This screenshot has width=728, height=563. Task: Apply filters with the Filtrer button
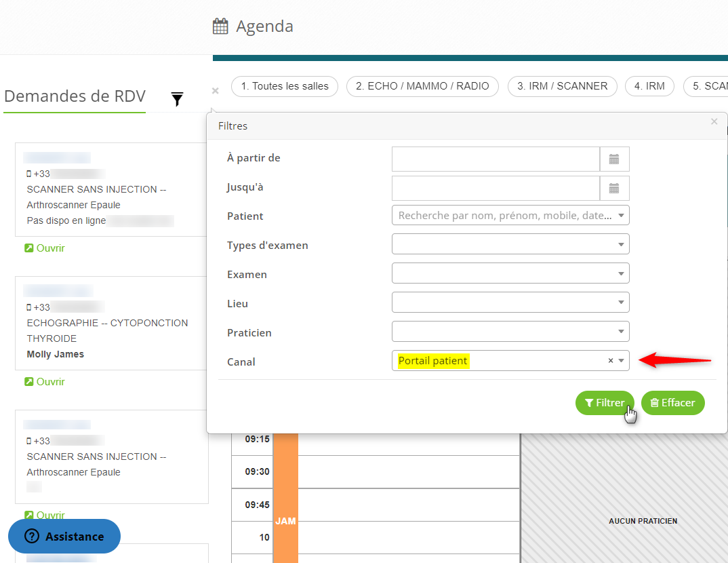pos(605,403)
